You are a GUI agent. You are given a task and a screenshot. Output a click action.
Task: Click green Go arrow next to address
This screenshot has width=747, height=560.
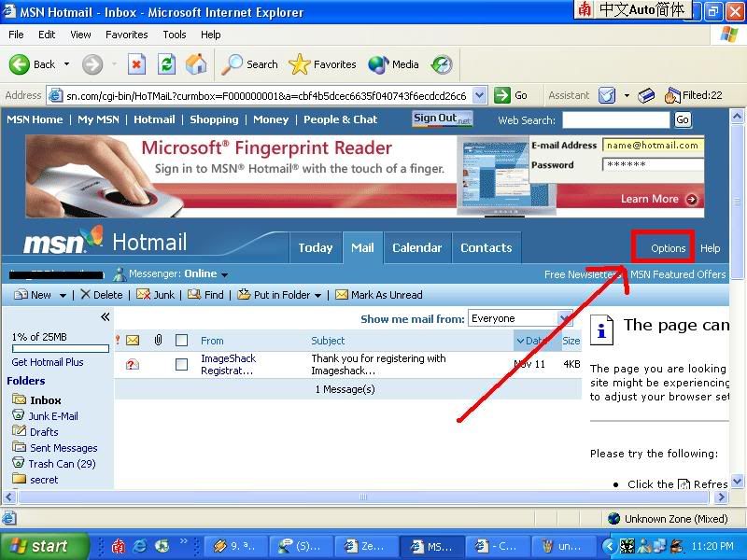pyautogui.click(x=501, y=95)
